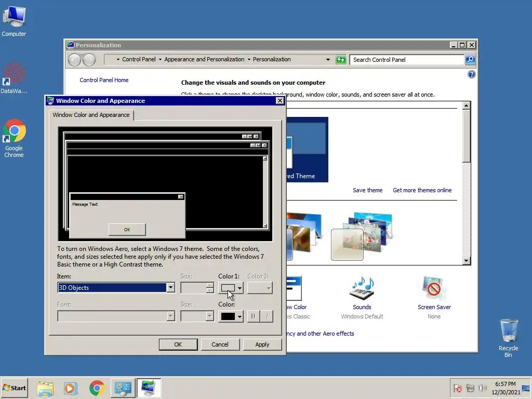Click the taskbar clock showing 6:57 PM
The image size is (532, 399).
point(506,388)
